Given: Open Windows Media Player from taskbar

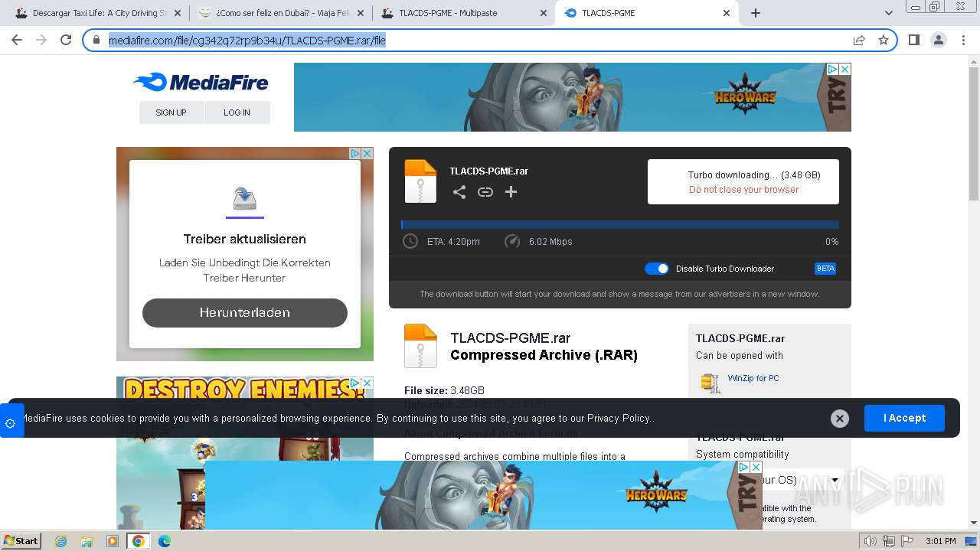Looking at the screenshot, I should point(113,541).
